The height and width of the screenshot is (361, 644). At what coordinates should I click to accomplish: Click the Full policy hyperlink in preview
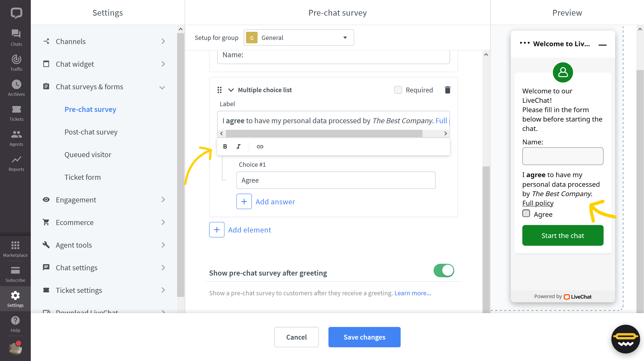537,203
